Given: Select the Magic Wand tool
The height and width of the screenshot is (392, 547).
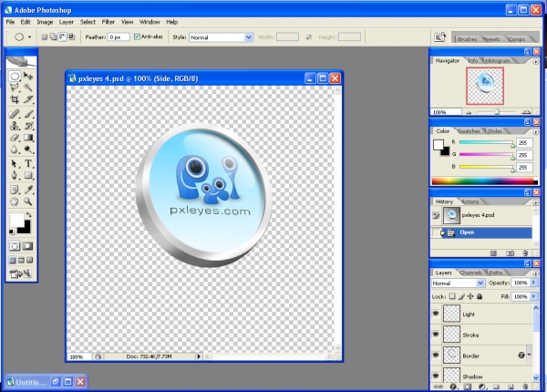Looking at the screenshot, I should click(x=28, y=88).
